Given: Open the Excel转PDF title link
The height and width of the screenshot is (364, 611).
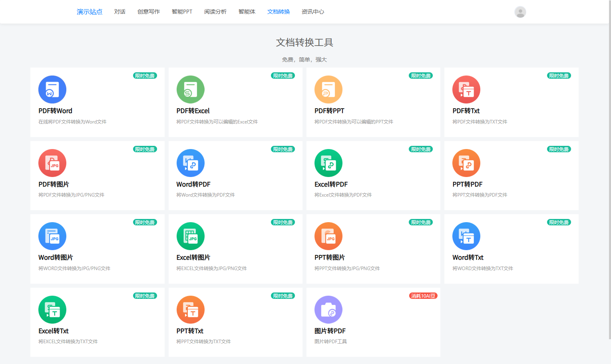Looking at the screenshot, I should [x=331, y=184].
